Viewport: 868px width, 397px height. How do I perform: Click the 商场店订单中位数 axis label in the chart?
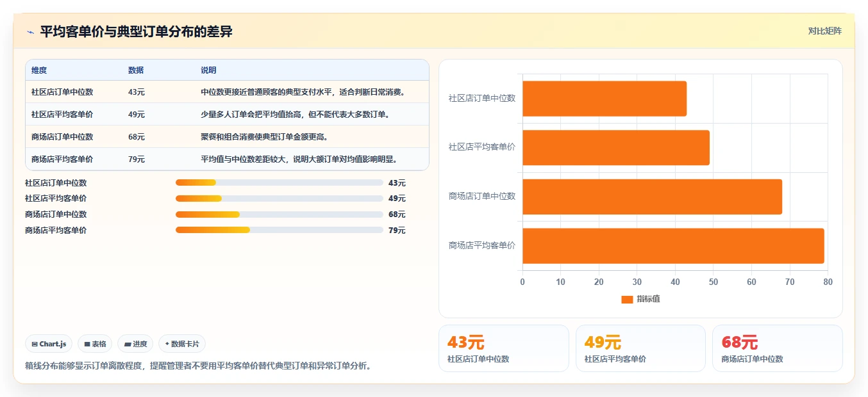(482, 197)
